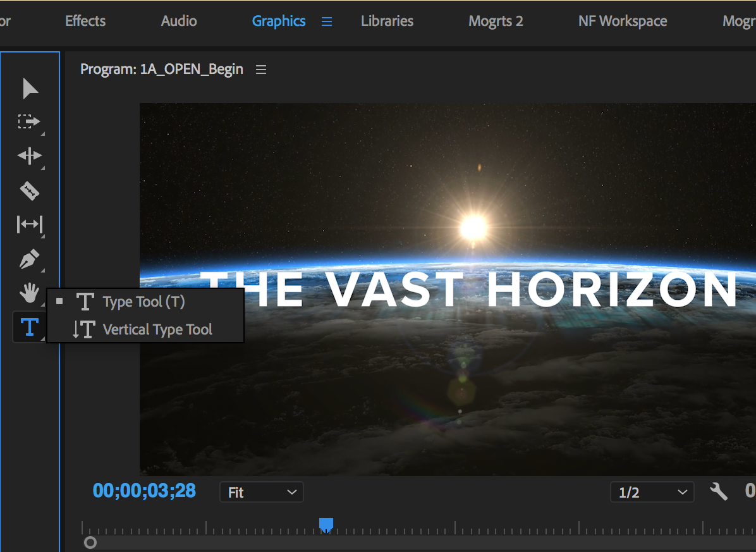Open the Fit zoom level dropdown

[x=261, y=492]
